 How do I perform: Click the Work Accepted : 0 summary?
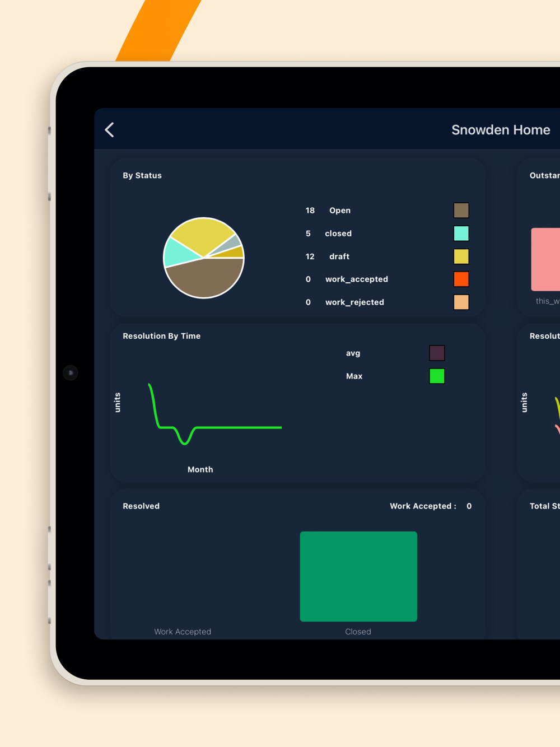pos(431,506)
